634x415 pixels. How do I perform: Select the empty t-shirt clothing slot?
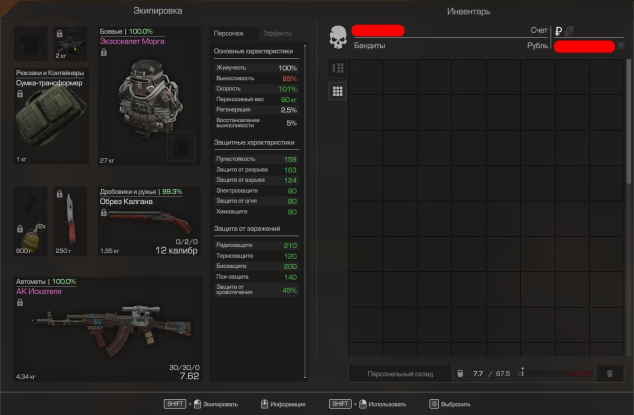pos(31,44)
